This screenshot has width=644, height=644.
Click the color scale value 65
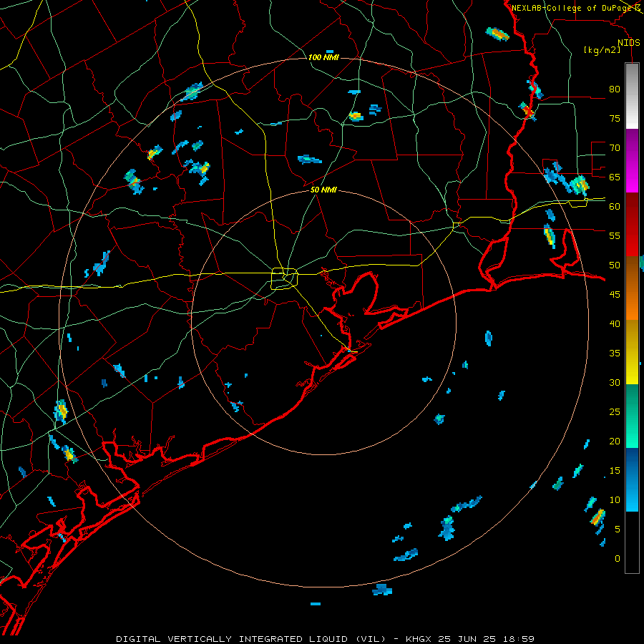615,177
